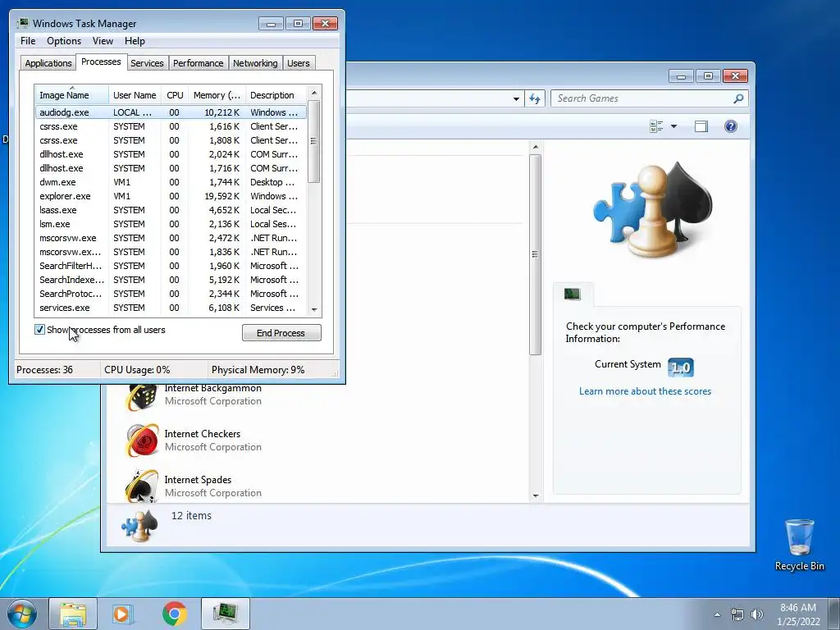
Task: Click the process list scroll down arrow
Action: coord(314,309)
